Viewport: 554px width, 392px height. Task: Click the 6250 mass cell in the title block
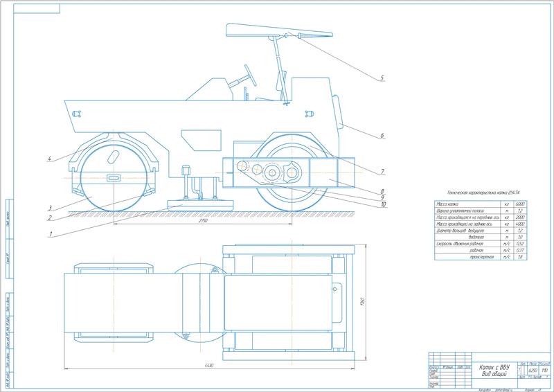(x=533, y=371)
